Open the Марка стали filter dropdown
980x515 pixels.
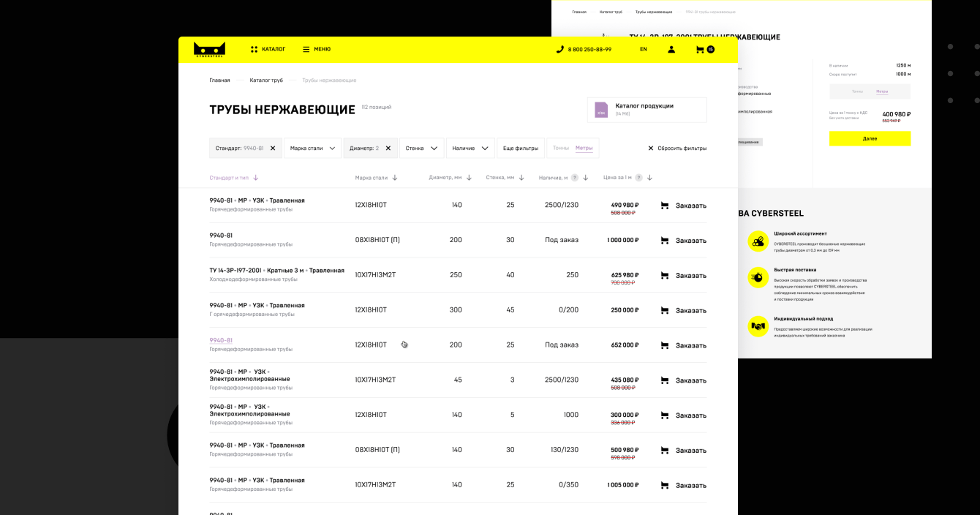(x=313, y=148)
